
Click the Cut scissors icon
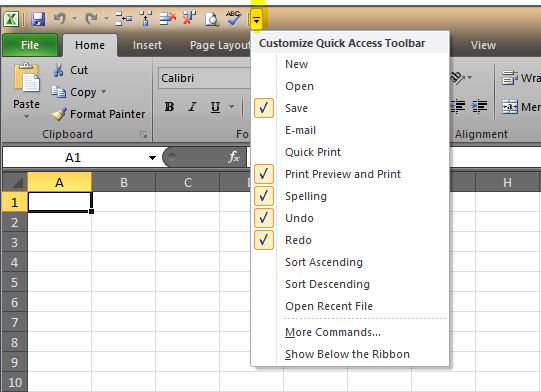[x=58, y=70]
